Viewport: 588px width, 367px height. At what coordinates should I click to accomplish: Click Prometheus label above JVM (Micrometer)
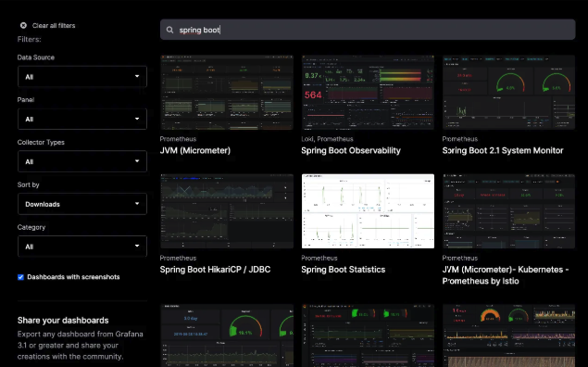pyautogui.click(x=178, y=139)
